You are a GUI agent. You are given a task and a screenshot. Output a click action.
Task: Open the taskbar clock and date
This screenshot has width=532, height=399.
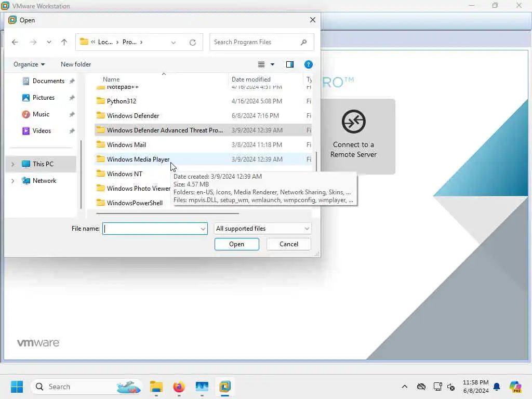click(x=476, y=387)
